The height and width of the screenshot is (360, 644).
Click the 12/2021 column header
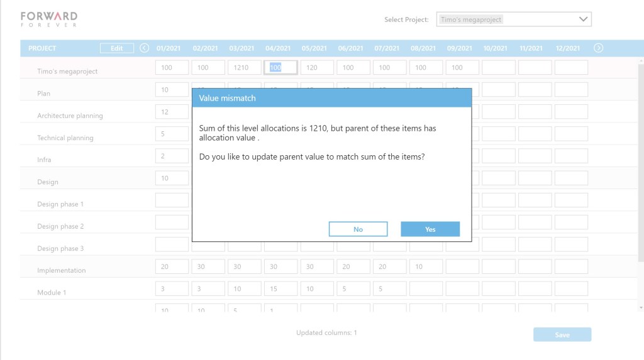coord(567,48)
